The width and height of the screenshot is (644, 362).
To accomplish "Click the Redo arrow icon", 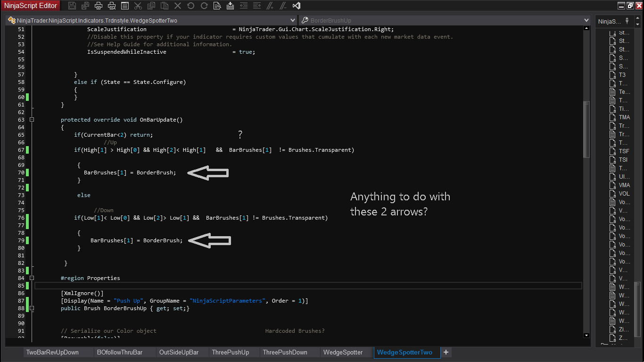I will (204, 6).
